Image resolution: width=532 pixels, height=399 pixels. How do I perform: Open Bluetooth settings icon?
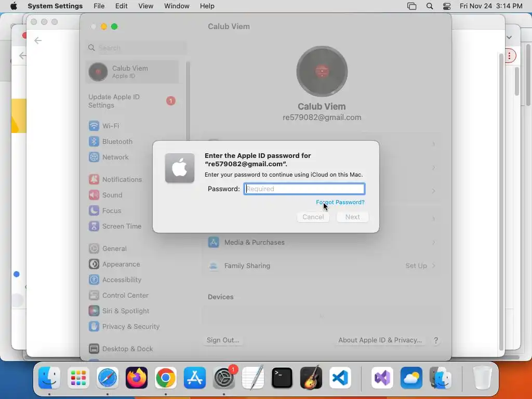(94, 141)
